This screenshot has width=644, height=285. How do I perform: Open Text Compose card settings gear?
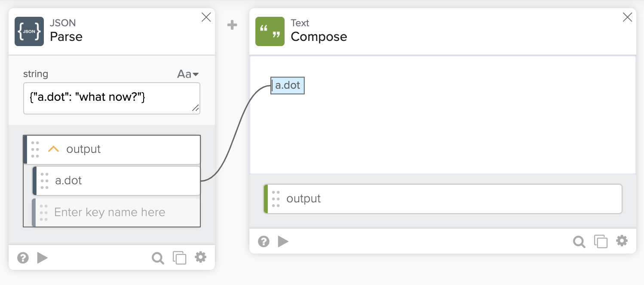622,241
